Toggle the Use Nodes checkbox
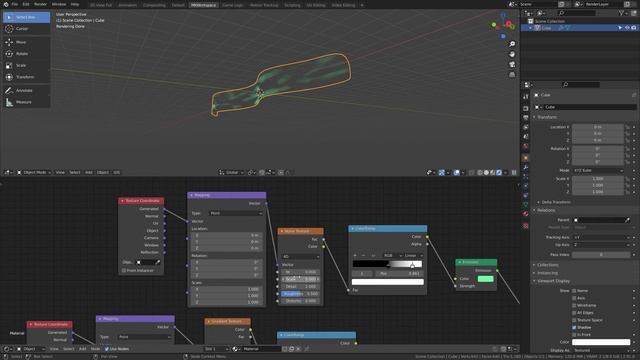The image size is (640, 360). [107, 349]
